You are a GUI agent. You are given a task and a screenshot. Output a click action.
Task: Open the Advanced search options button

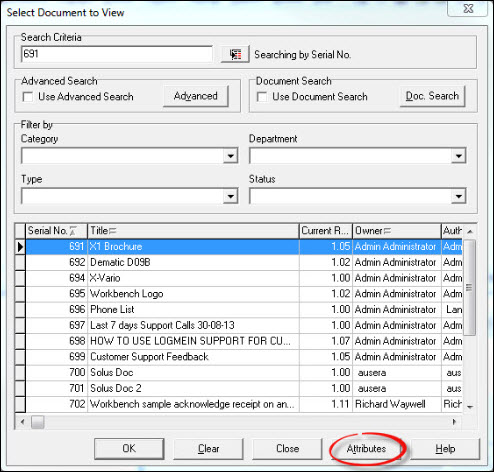pyautogui.click(x=196, y=96)
